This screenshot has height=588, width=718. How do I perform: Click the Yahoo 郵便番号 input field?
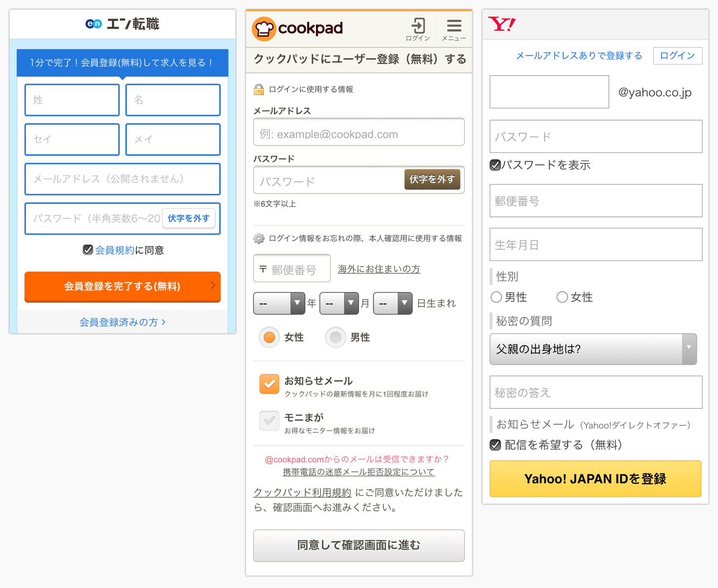596,201
